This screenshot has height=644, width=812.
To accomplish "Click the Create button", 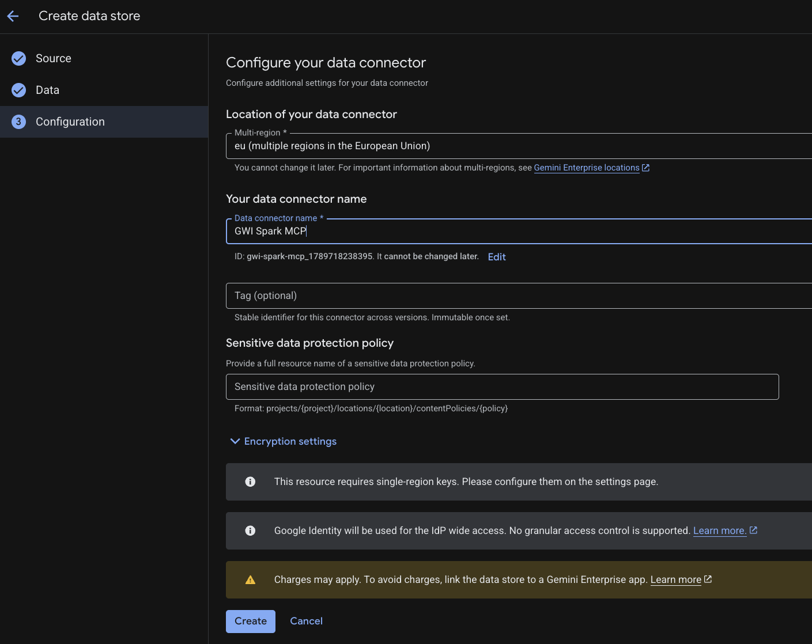I will coord(251,621).
